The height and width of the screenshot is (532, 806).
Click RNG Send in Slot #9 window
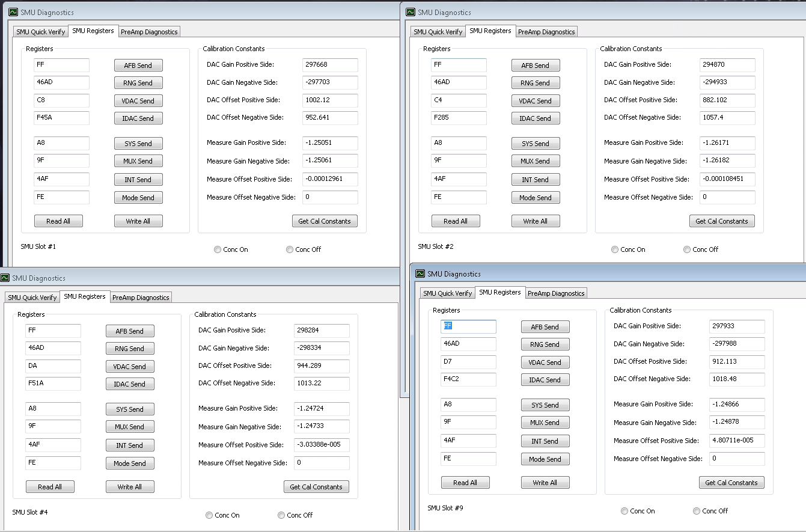pyautogui.click(x=545, y=344)
